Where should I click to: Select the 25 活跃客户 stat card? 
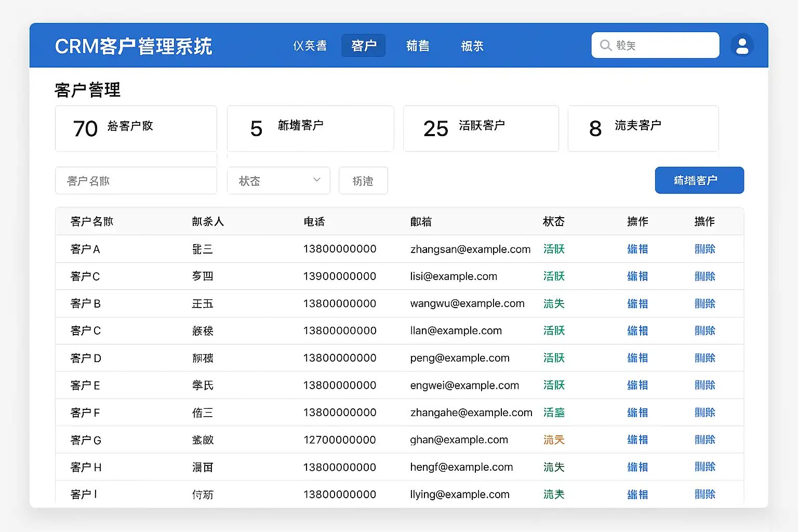tap(481, 129)
